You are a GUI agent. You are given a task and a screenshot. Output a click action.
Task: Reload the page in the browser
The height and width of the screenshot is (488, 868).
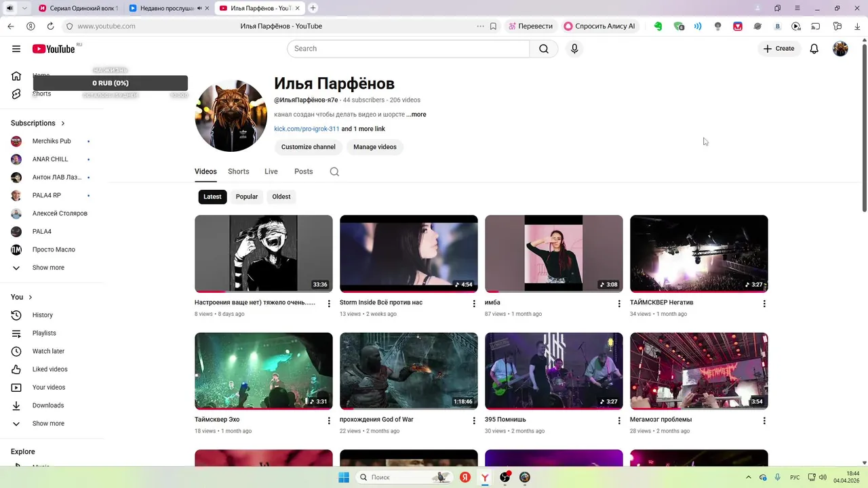[x=50, y=26]
